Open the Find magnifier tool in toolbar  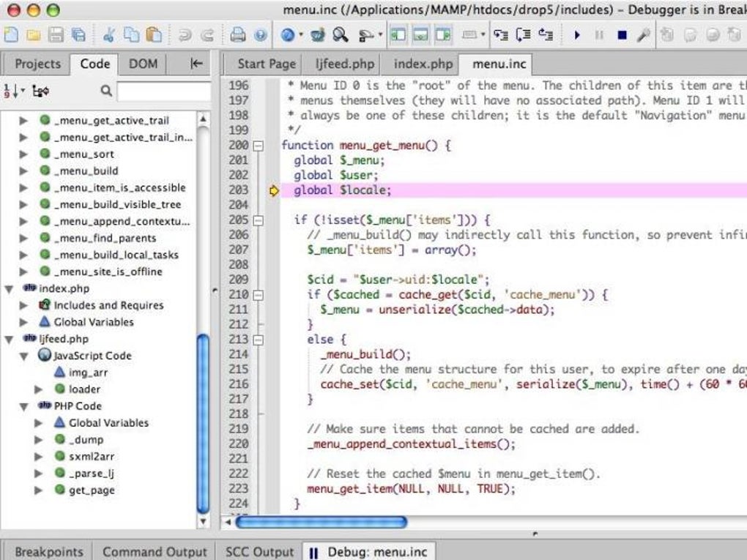click(340, 34)
